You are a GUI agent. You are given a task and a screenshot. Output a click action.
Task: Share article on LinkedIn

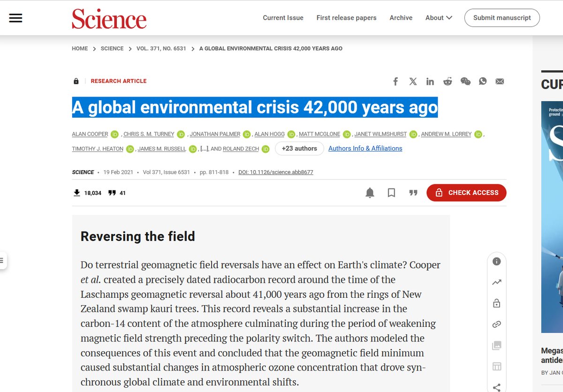pyautogui.click(x=430, y=82)
